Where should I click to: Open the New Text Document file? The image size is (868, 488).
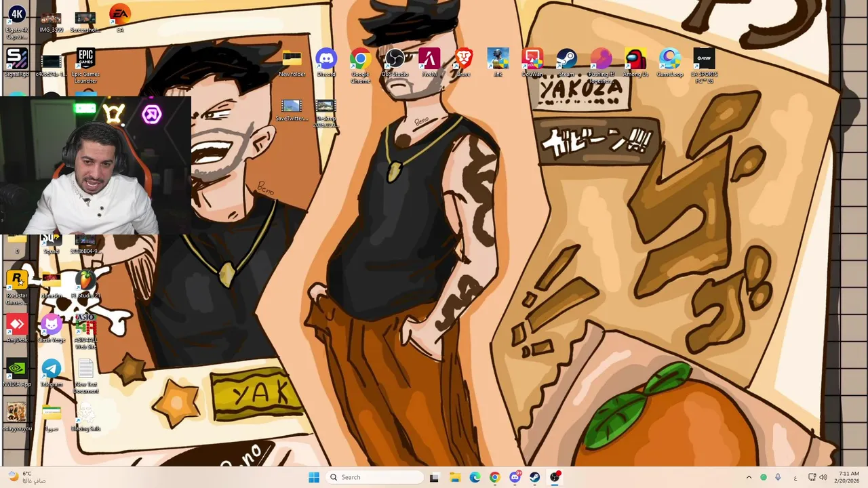(x=85, y=377)
